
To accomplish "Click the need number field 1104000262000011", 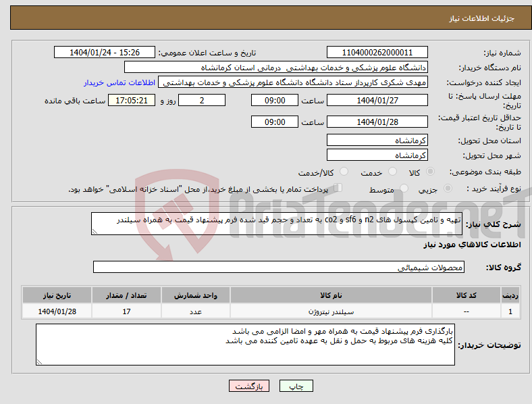I will tap(377, 53).
